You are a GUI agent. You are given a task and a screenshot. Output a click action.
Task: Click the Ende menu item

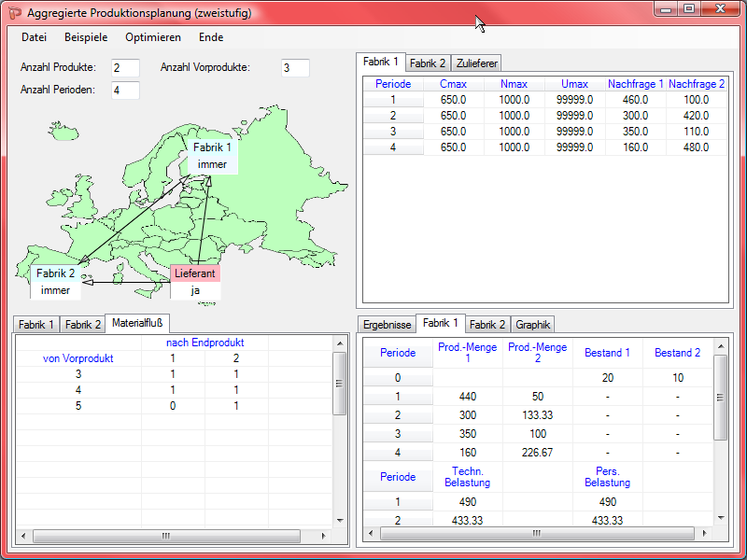(x=211, y=37)
